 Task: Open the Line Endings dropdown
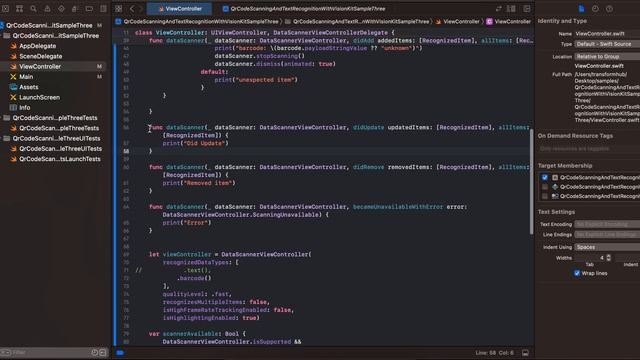coord(607,234)
